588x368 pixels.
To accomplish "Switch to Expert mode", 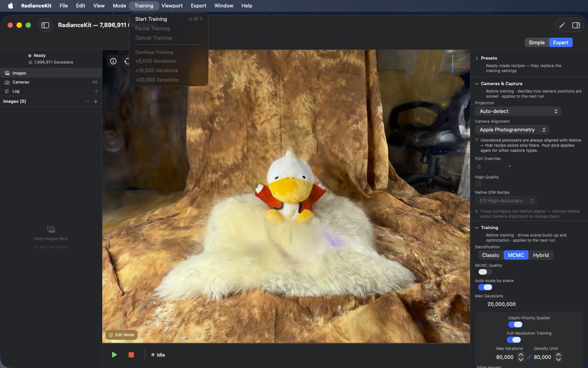I will (x=561, y=42).
